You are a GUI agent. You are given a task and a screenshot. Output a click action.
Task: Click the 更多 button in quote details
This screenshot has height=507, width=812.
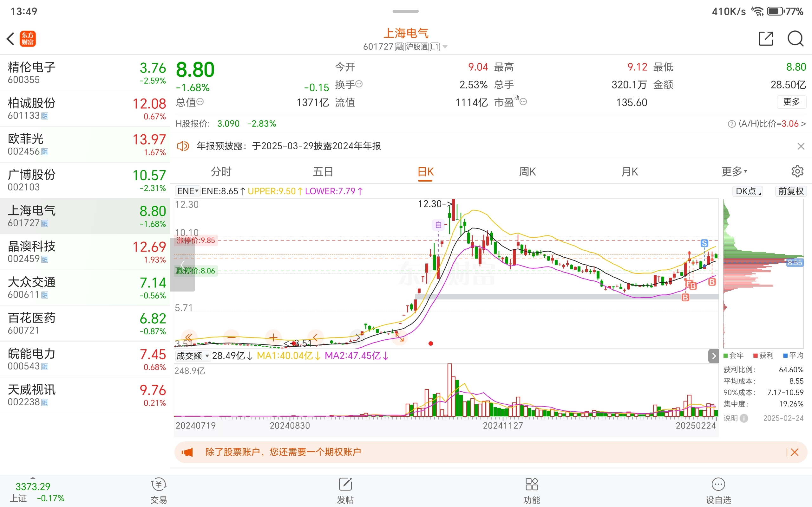pyautogui.click(x=791, y=102)
